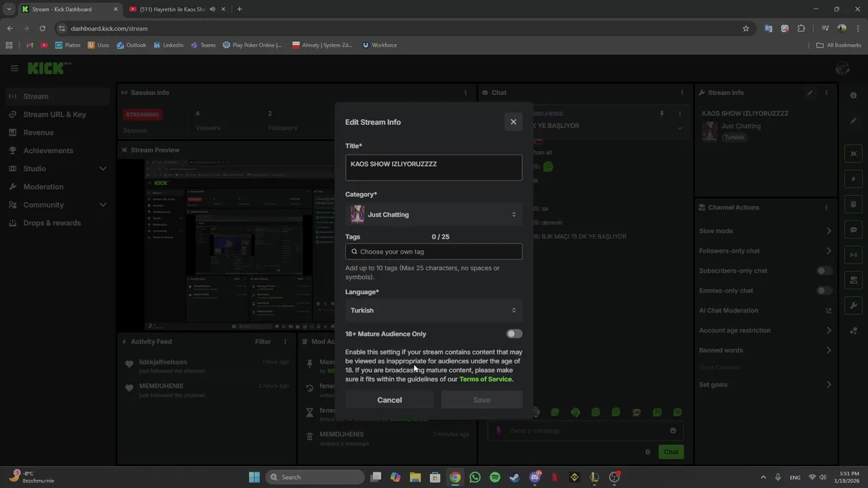Open the Language dropdown set to Turkish

point(433,310)
